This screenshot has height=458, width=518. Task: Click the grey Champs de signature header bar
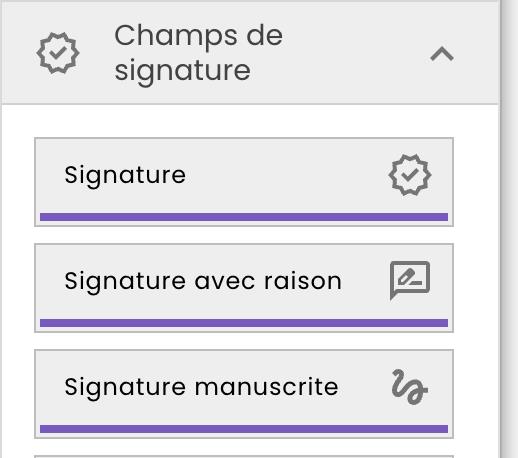(x=250, y=53)
